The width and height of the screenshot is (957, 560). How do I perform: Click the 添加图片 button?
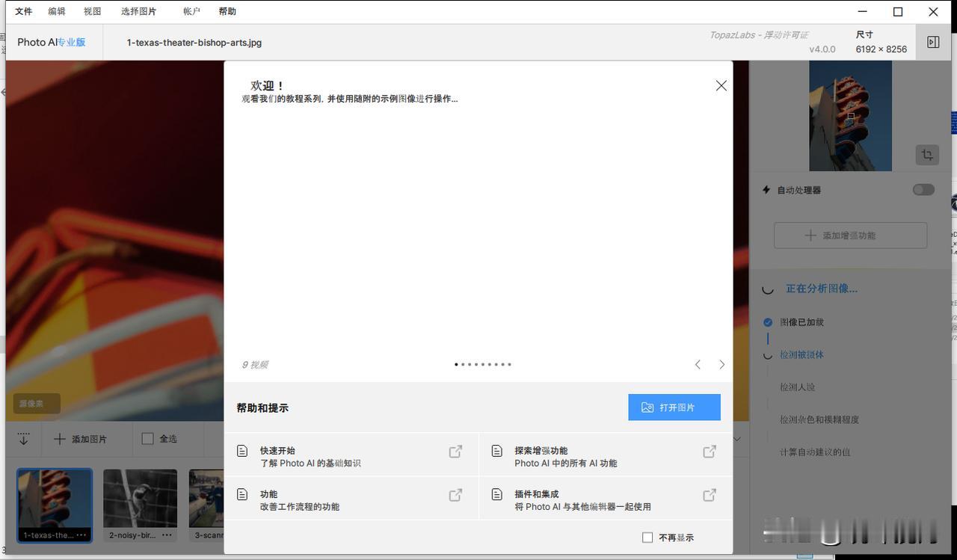81,439
